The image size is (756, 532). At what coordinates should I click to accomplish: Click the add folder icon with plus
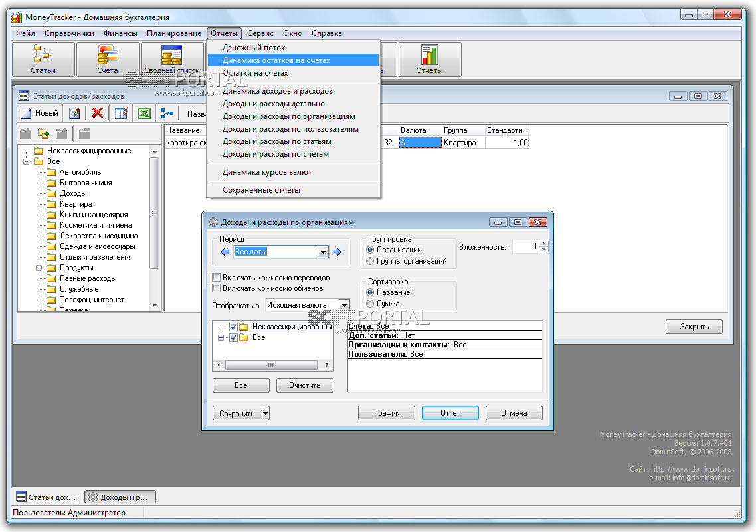click(x=43, y=133)
